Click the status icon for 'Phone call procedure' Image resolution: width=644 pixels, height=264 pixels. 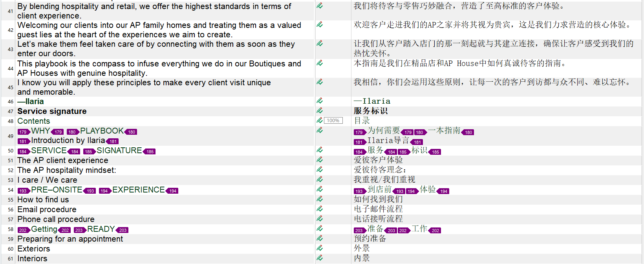coord(320,218)
